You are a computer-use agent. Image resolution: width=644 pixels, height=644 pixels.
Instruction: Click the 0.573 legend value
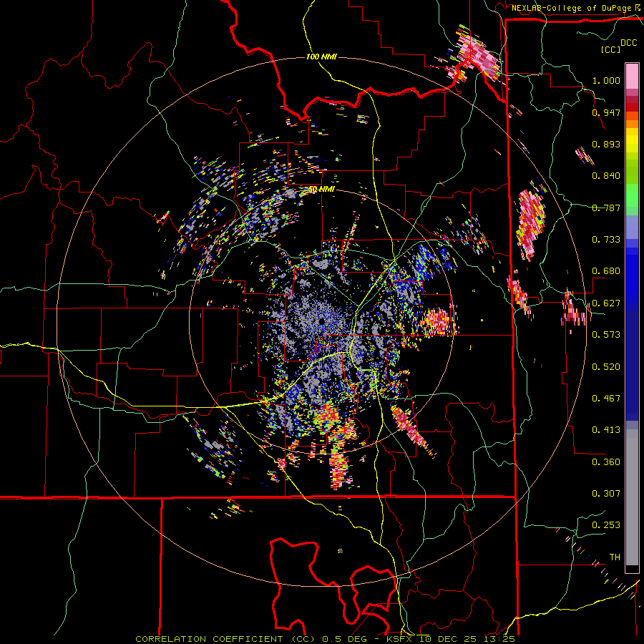point(606,334)
